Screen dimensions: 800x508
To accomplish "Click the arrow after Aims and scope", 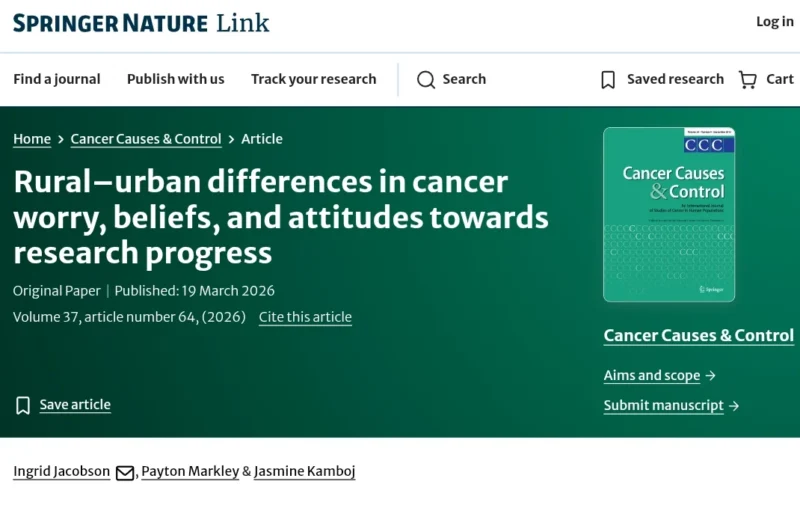I will (711, 376).
